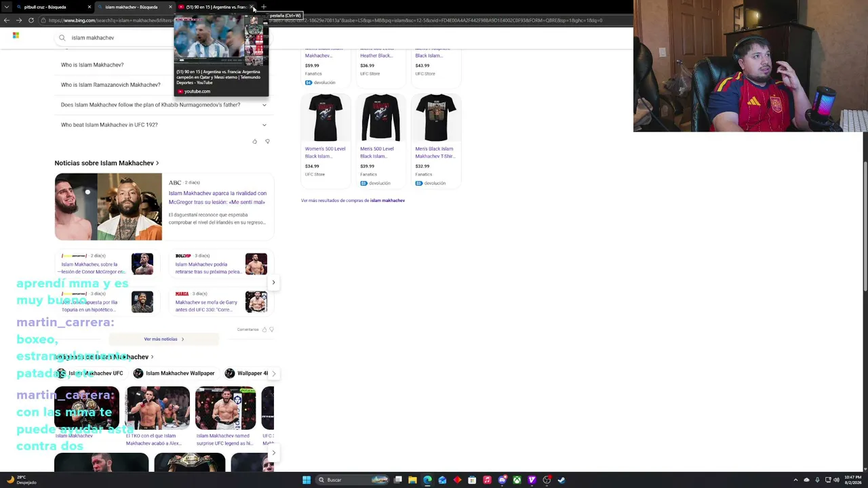Open the Makhachev and McGregor news image

pyautogui.click(x=108, y=207)
